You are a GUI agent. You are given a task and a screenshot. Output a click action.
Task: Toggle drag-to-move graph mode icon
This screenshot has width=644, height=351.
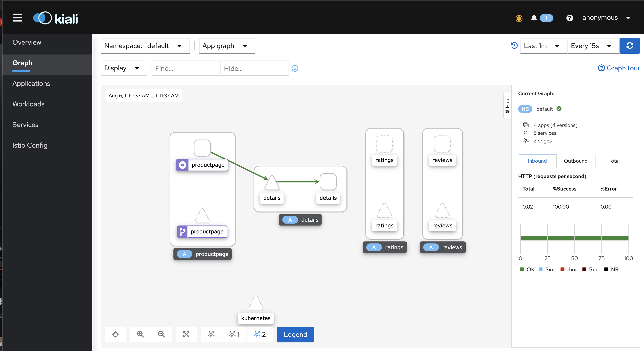(x=115, y=334)
